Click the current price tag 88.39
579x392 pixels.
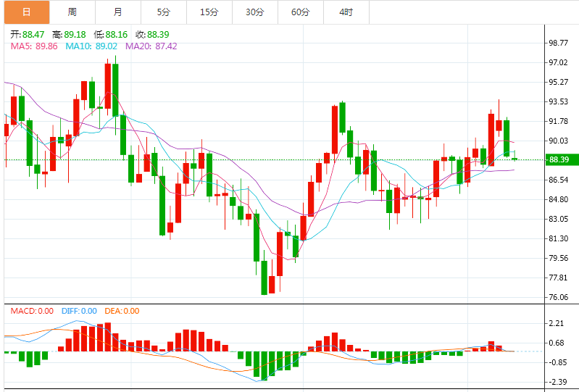point(562,159)
